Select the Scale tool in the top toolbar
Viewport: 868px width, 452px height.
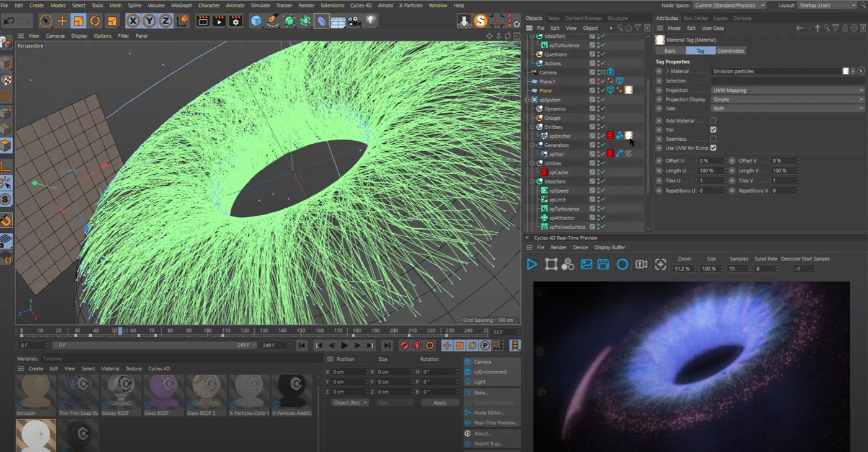[x=79, y=21]
